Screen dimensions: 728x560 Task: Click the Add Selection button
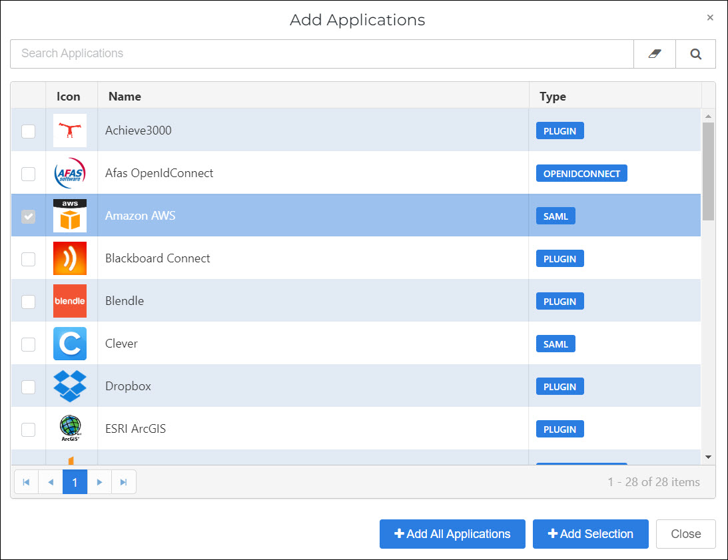click(591, 534)
